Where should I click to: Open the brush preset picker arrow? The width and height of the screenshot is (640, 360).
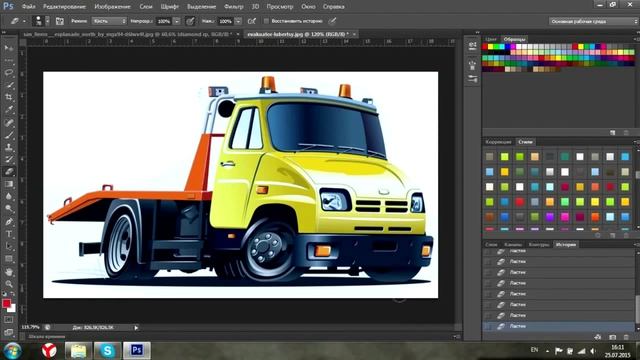click(47, 21)
